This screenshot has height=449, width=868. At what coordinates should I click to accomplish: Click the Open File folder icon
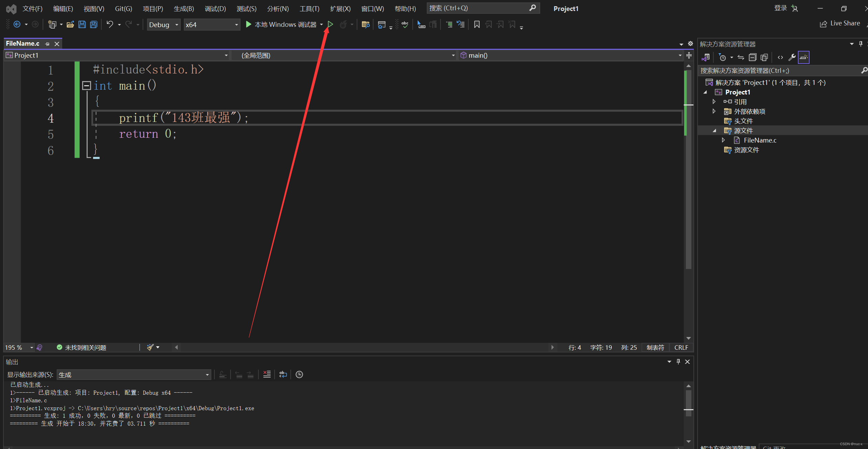click(x=70, y=24)
